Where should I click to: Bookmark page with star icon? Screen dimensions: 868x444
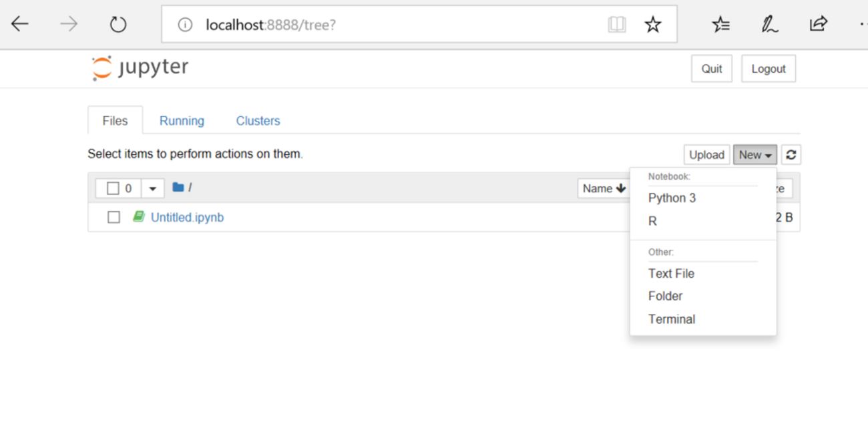pos(652,25)
